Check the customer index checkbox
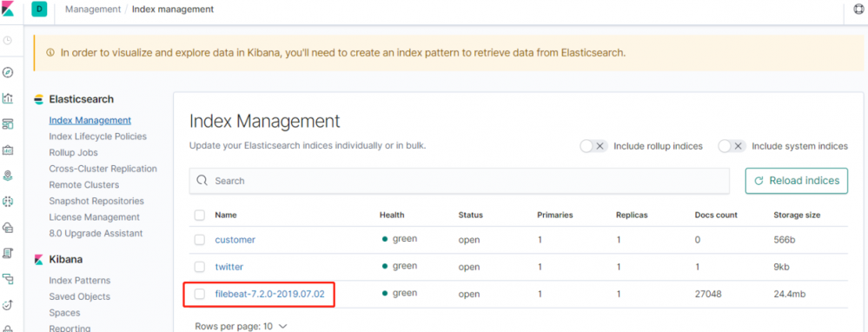868x332 pixels. pyautogui.click(x=199, y=240)
